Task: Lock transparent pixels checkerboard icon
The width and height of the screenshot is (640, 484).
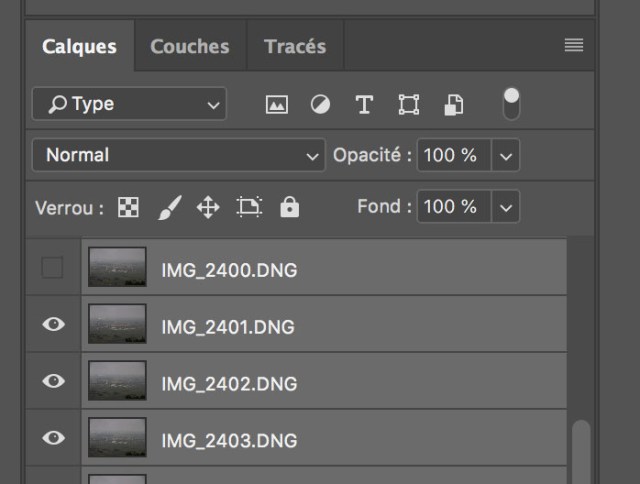Action: click(129, 207)
